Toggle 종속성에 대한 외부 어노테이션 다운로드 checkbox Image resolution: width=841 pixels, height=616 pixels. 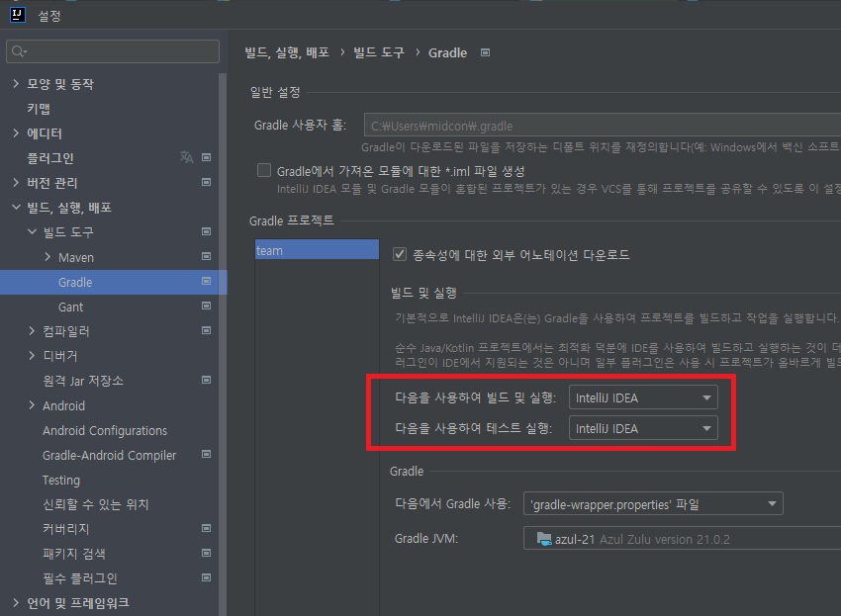point(400,254)
